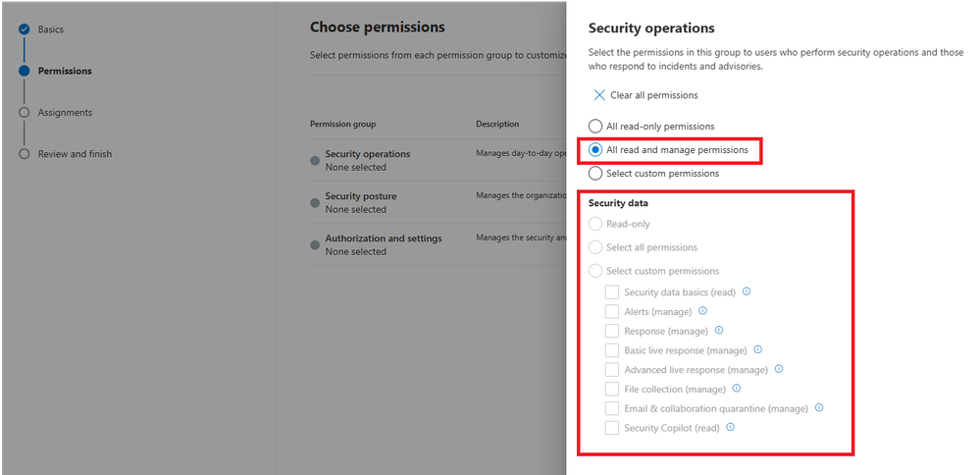Click info icon next to Security Copilot (read)
This screenshot has width=980, height=475.
pos(731,428)
